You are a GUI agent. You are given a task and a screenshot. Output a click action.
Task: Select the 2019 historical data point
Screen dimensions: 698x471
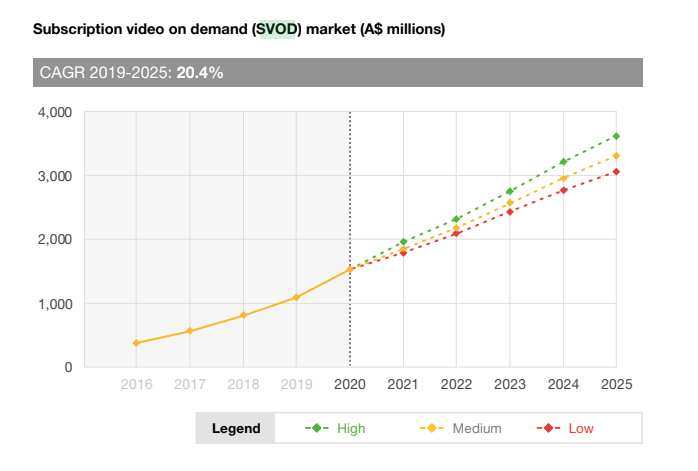(296, 298)
